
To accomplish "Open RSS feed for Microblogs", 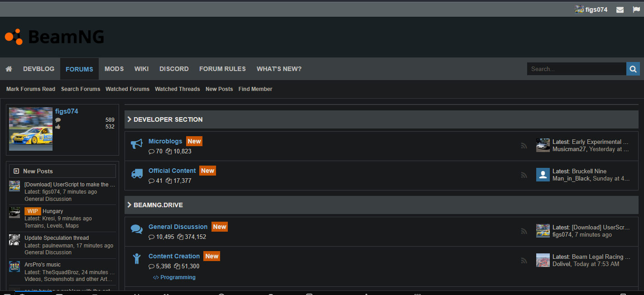I will pos(524,146).
